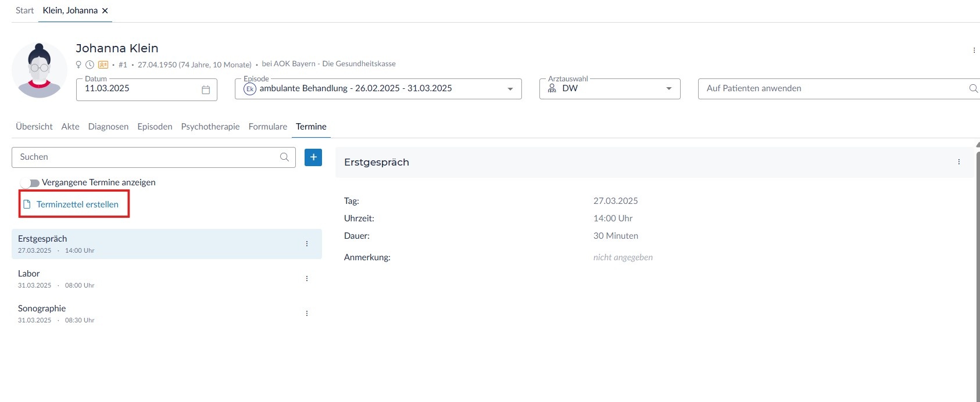Open three-dot menu of Erstgespräch list item
This screenshot has height=402, width=980.
coord(307,244)
